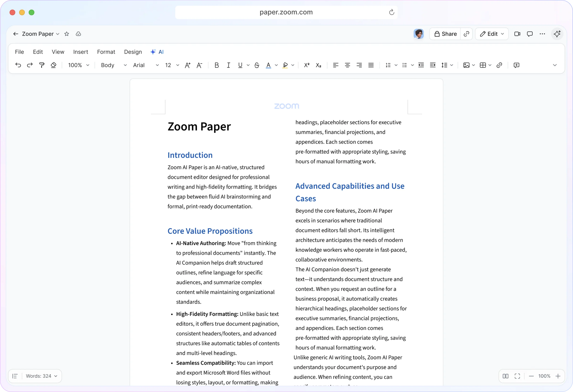This screenshot has width=573, height=392.
Task: Clear formatting with the eraser icon
Action: pyautogui.click(x=53, y=65)
